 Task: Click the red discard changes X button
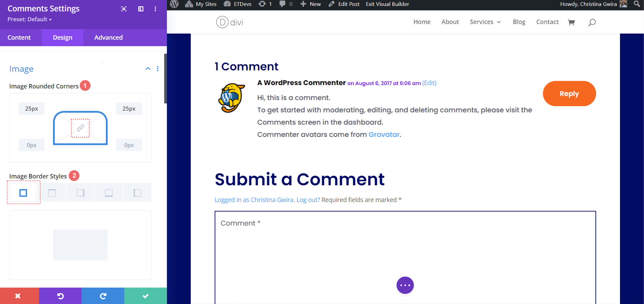18,296
